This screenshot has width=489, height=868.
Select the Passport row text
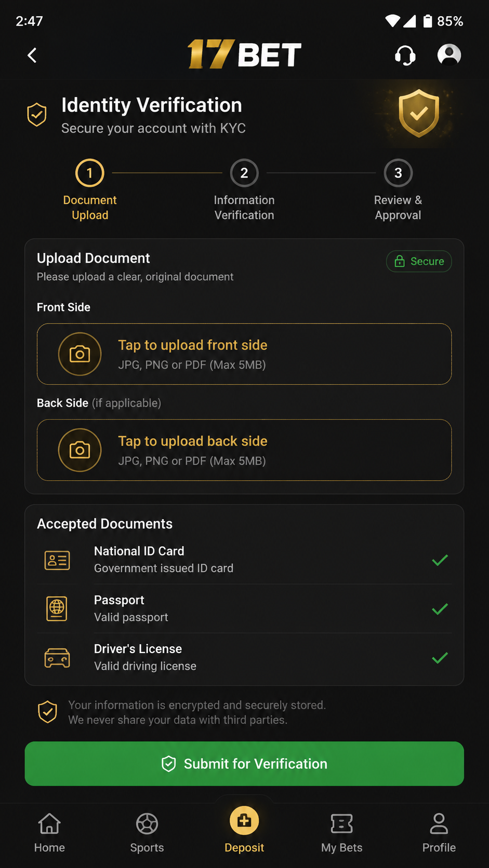(x=131, y=608)
